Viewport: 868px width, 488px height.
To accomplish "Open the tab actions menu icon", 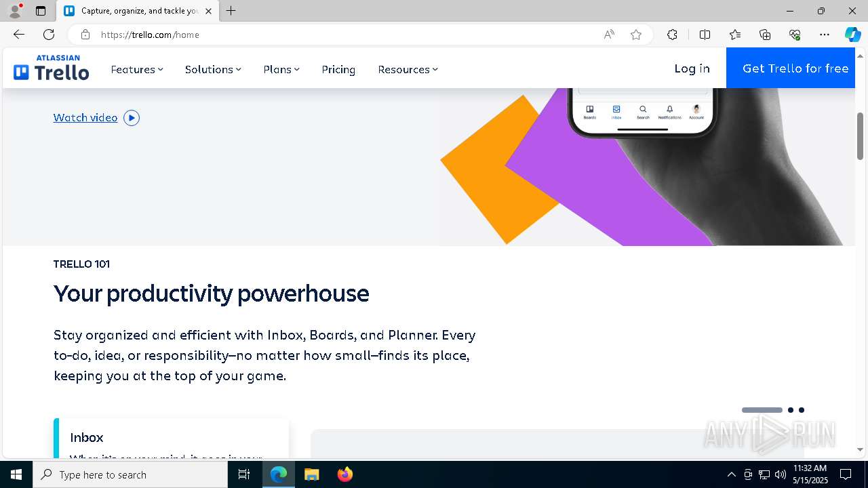I will pos(41,11).
